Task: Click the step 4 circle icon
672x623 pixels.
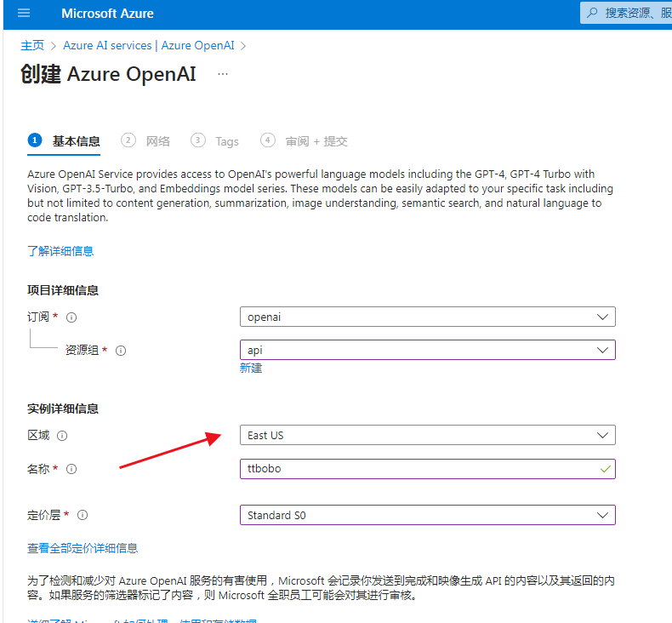Action: 268,140
